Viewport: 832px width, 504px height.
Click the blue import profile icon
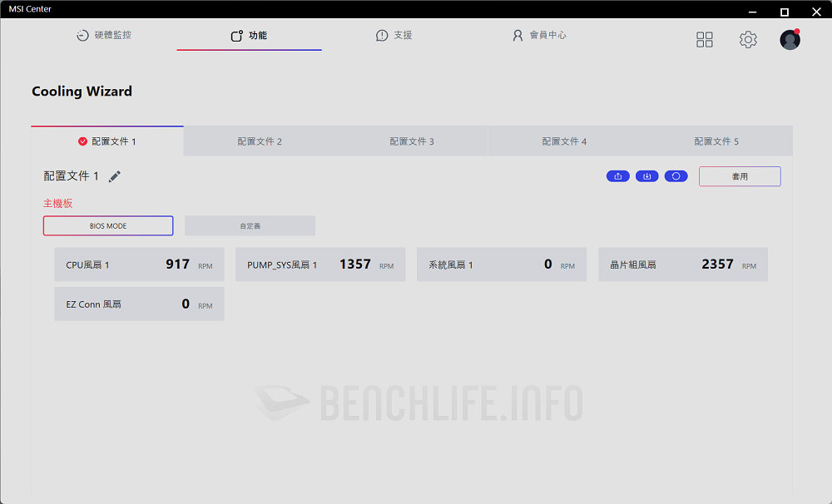[x=646, y=176]
